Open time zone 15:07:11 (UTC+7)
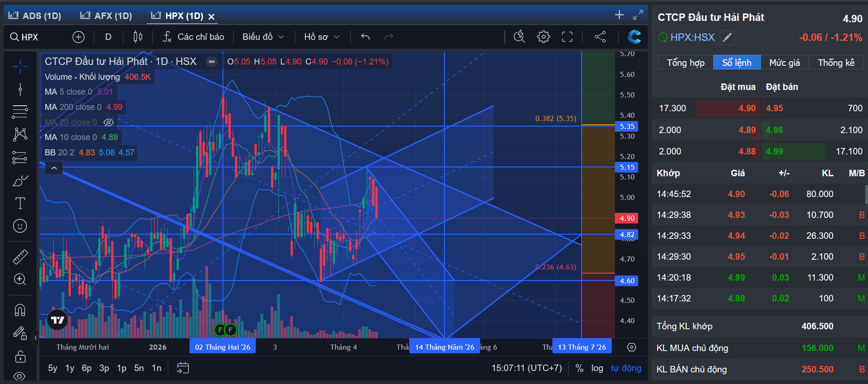 (x=526, y=368)
